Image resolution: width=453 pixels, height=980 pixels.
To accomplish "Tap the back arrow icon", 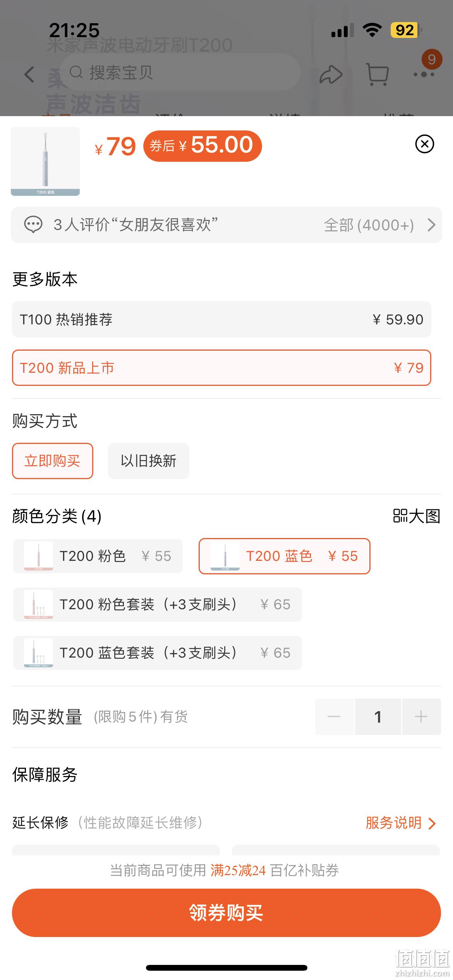I will point(29,74).
